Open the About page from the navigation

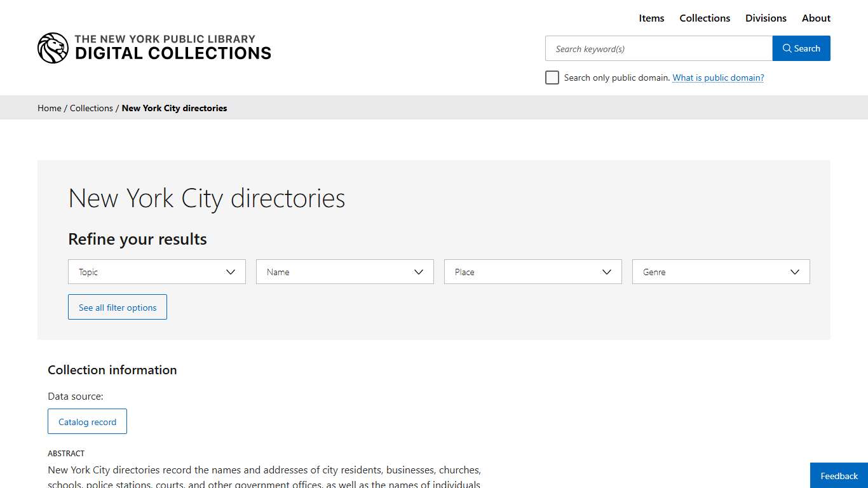(816, 18)
